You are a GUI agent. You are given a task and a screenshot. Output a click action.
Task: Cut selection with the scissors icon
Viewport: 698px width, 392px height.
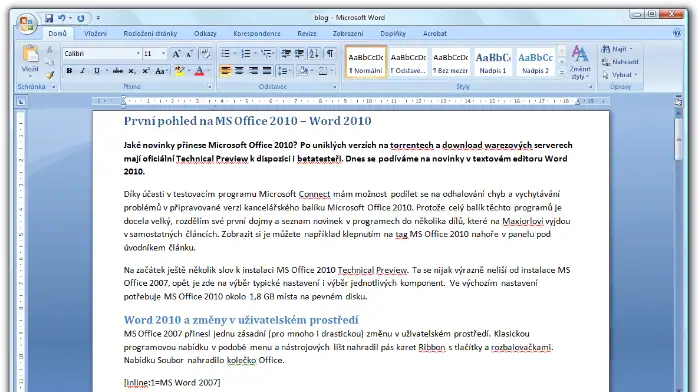(50, 50)
